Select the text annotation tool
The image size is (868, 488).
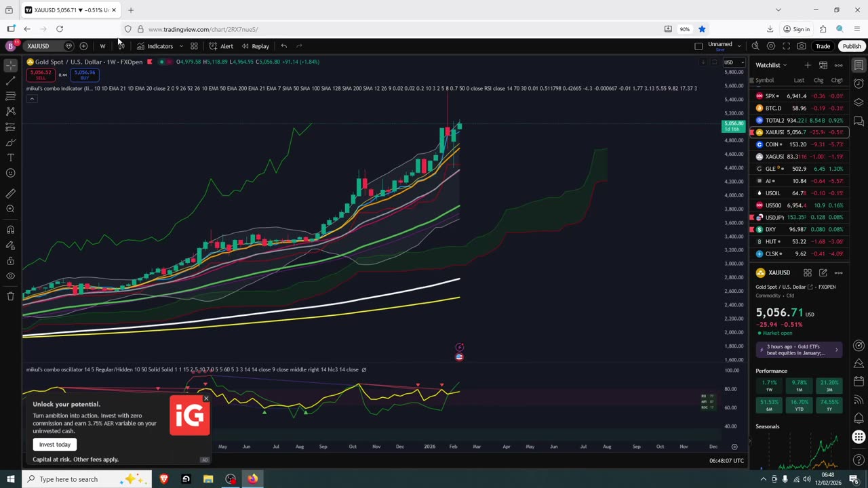10,158
